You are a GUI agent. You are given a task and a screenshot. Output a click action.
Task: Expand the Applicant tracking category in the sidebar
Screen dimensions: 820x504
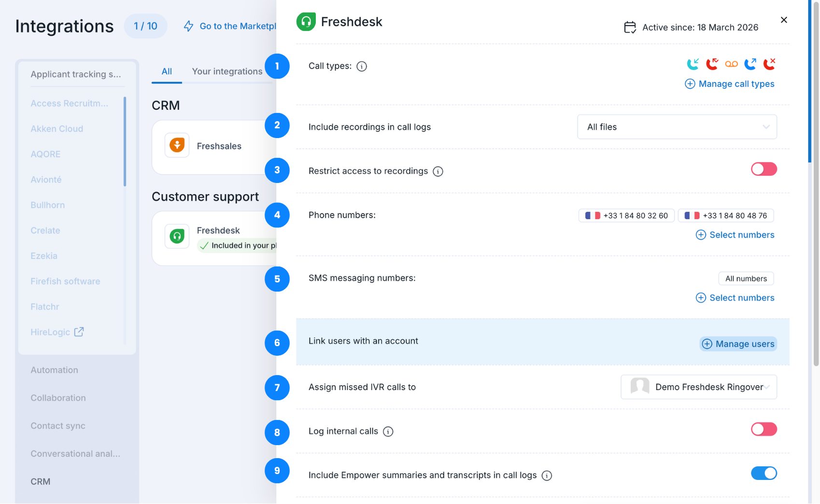pyautogui.click(x=76, y=74)
